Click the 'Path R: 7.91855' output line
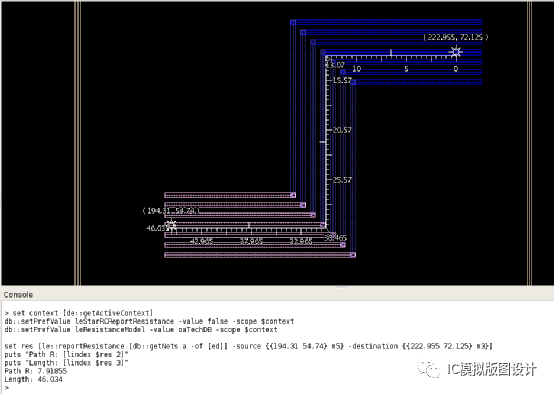This screenshot has width=554, height=394. 36,371
